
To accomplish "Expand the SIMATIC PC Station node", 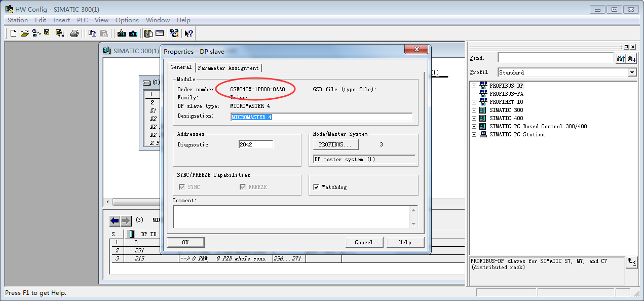I will click(x=474, y=134).
